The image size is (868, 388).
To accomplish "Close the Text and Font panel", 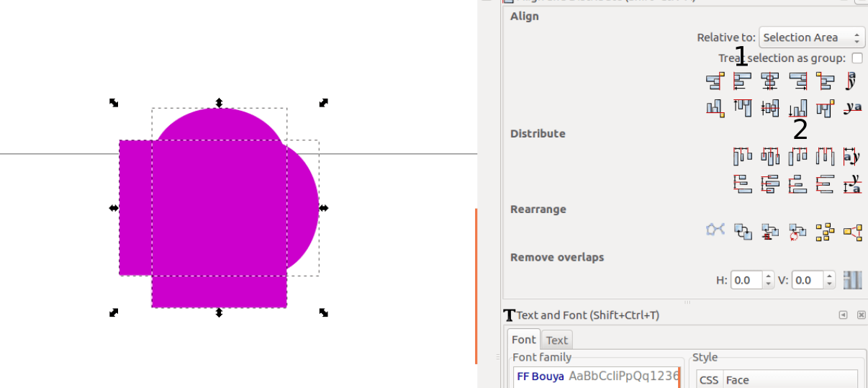I will click(862, 315).
